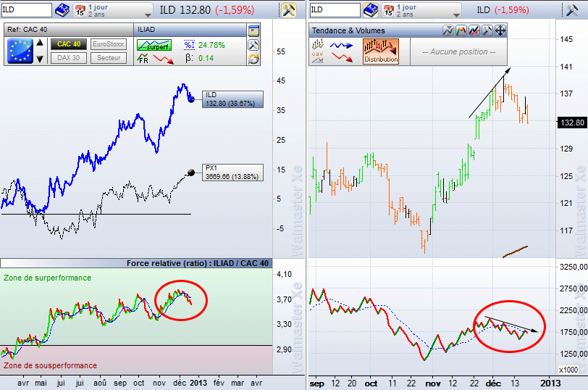This screenshot has width=588, height=390.
Task: Click the FR country trend icon
Action: [x=143, y=59]
